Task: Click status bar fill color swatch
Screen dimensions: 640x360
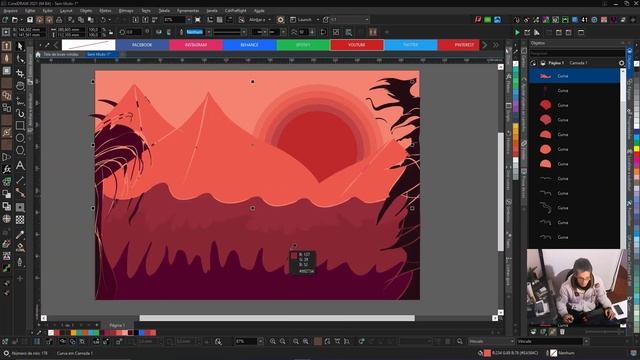Action: click(x=487, y=353)
